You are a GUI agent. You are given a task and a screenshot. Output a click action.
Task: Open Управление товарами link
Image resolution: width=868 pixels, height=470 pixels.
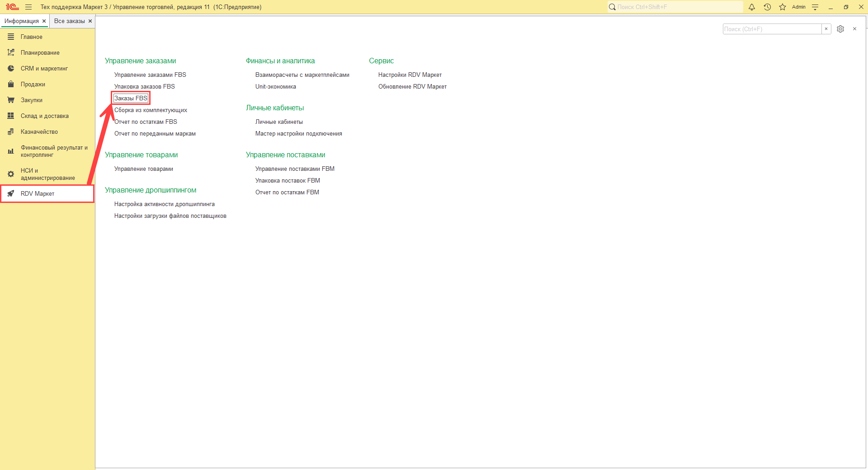click(x=144, y=169)
